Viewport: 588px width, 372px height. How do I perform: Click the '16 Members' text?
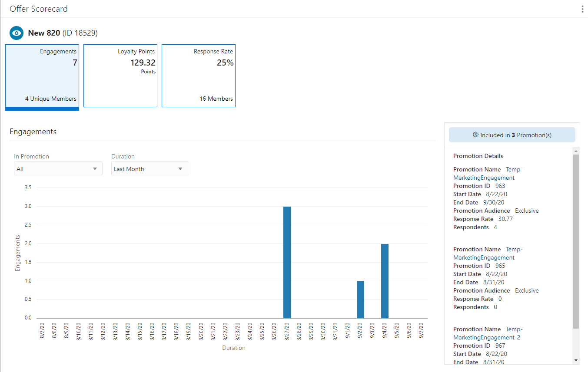(x=216, y=99)
